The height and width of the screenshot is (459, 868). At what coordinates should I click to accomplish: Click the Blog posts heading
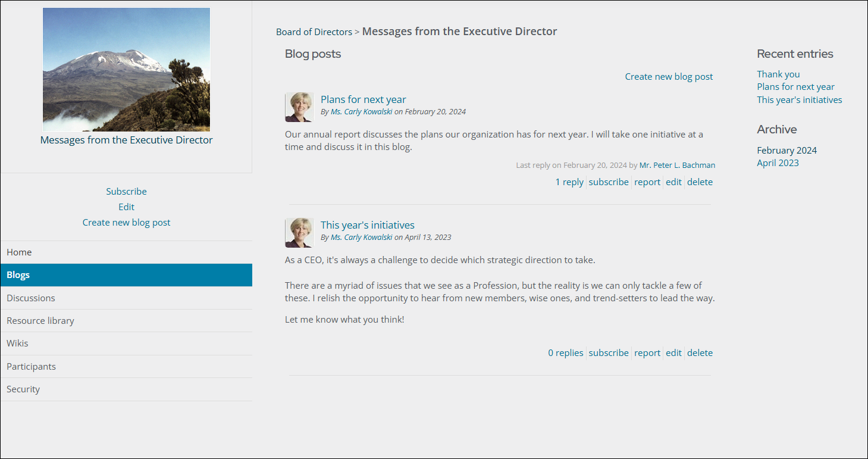click(313, 54)
